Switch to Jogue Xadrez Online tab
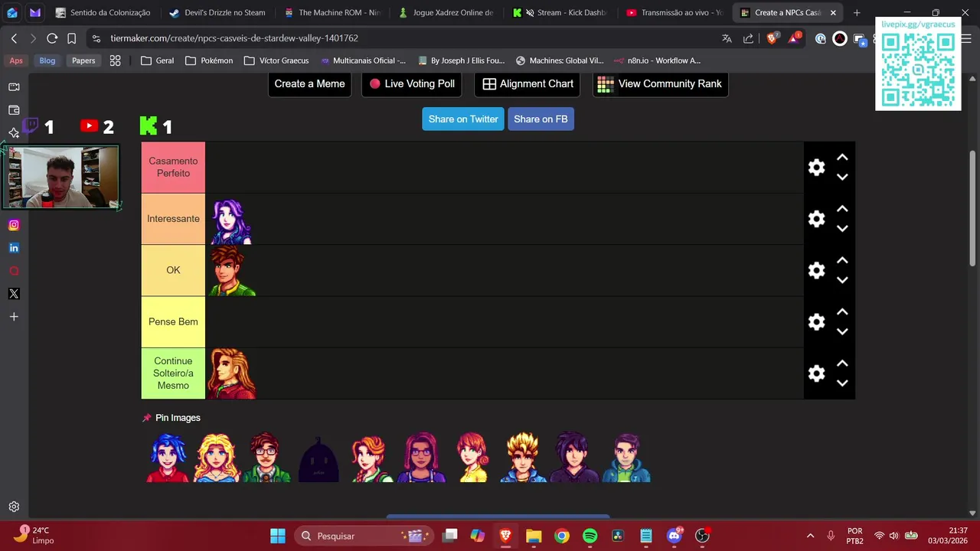The width and height of the screenshot is (980, 551). [446, 13]
